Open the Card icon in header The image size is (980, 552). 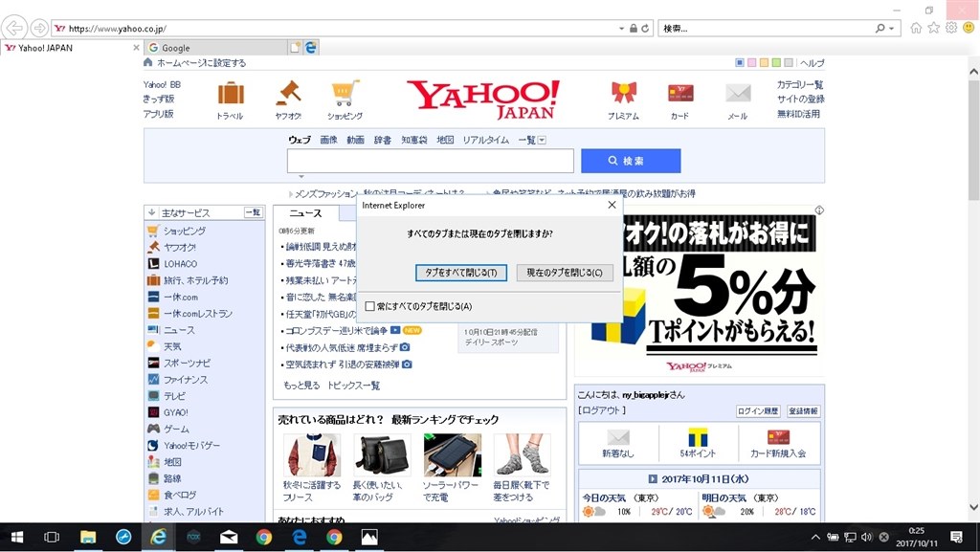(x=680, y=94)
